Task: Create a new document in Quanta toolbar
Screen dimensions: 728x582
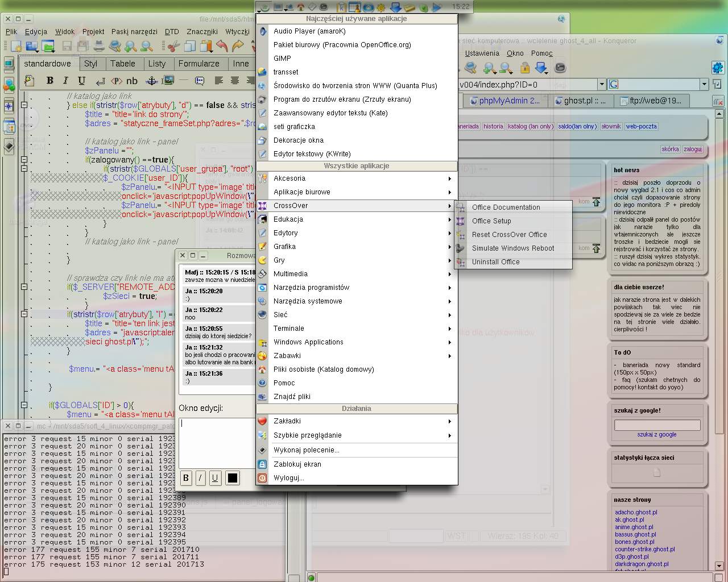Action: coord(15,47)
